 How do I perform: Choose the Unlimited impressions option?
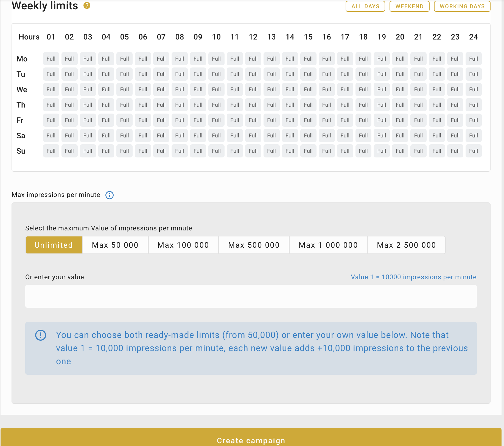click(54, 245)
